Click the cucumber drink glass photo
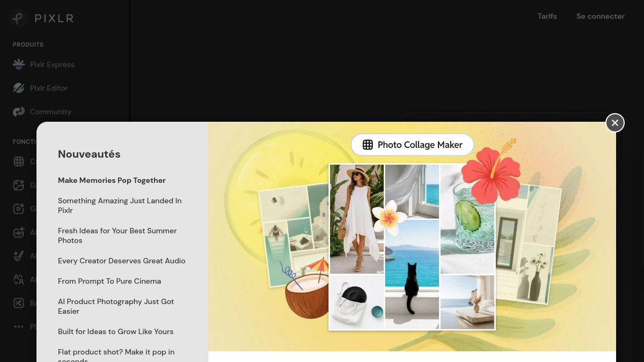Image resolution: width=644 pixels, height=362 pixels. point(467,219)
